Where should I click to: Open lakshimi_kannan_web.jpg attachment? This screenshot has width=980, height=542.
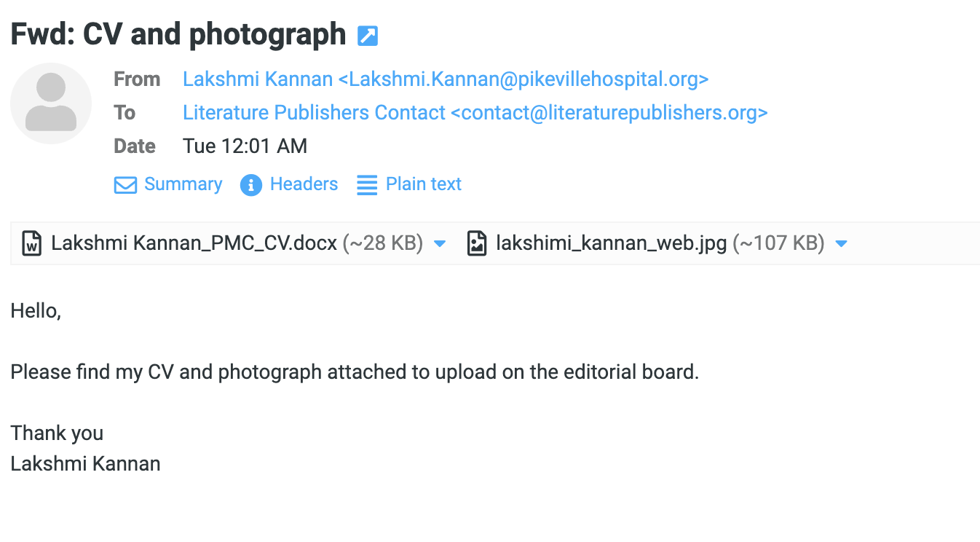tap(611, 243)
